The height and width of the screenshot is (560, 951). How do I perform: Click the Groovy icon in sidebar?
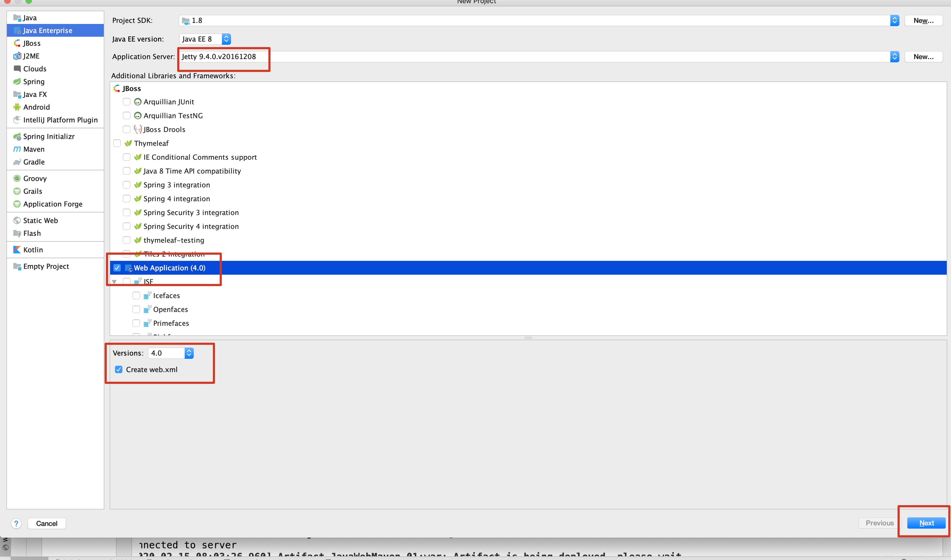(x=16, y=179)
